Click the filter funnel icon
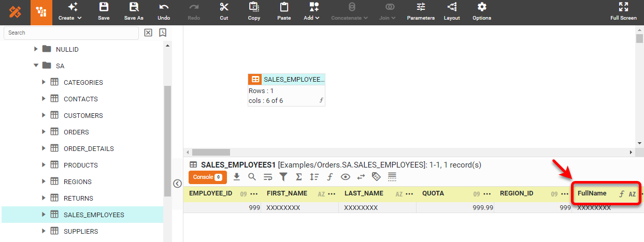Image resolution: width=644 pixels, height=242 pixels. 283,177
